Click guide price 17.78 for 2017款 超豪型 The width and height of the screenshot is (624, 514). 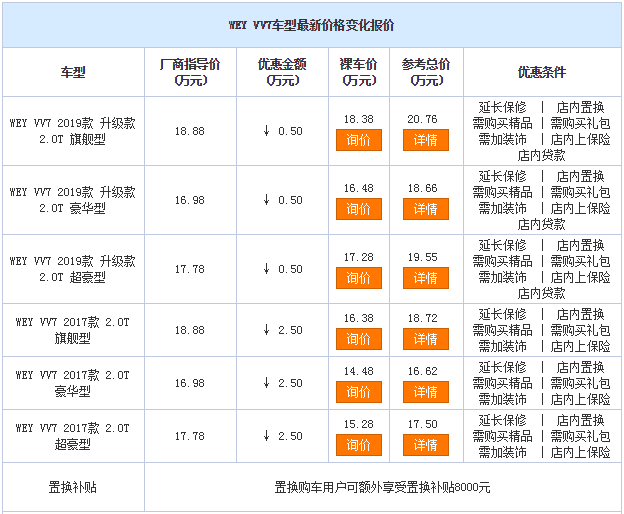[190, 436]
